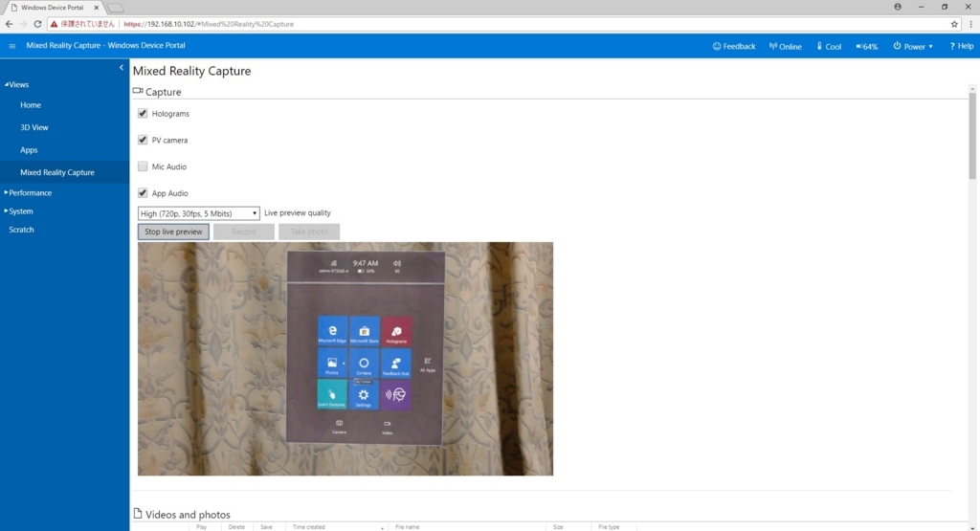Open a new browser tab
Image resolution: width=980 pixels, height=531 pixels.
115,8
